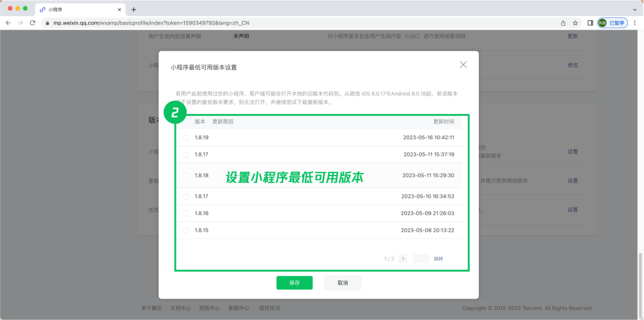Open 客服中心 footer link

click(239, 308)
